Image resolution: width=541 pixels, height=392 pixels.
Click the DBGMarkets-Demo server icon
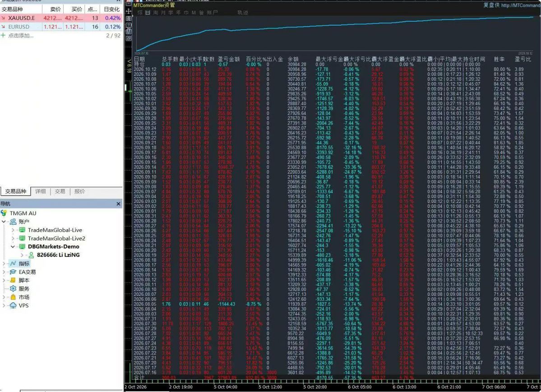(22, 246)
